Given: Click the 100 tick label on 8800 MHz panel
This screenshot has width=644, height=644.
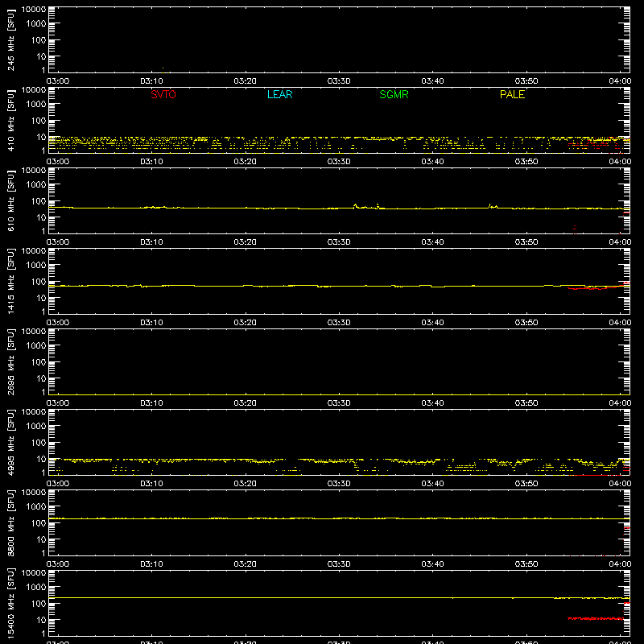Looking at the screenshot, I should (x=39, y=523).
